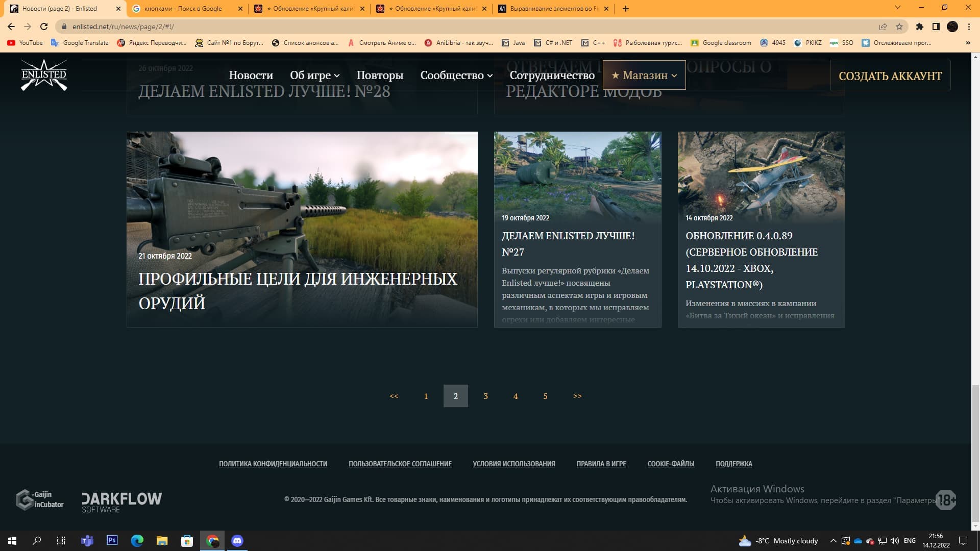Reload the page with refresh icon
Screen dimensions: 980x551
(44, 27)
